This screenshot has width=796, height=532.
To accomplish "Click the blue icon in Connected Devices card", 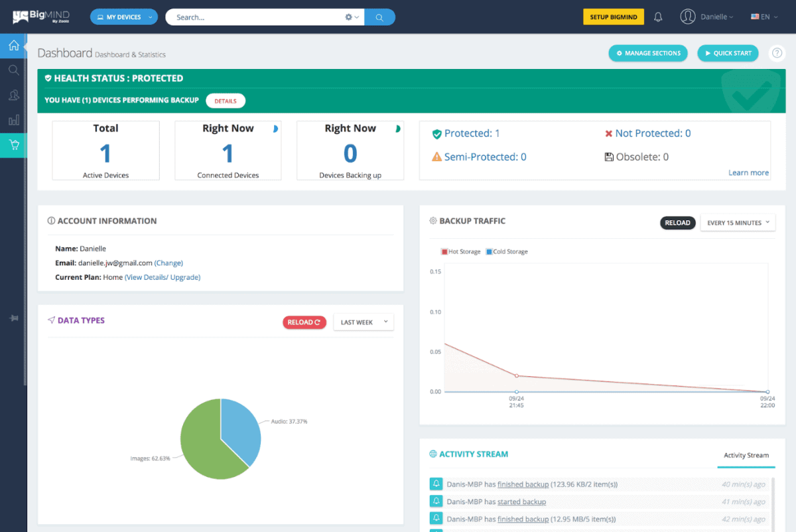I will (x=275, y=129).
